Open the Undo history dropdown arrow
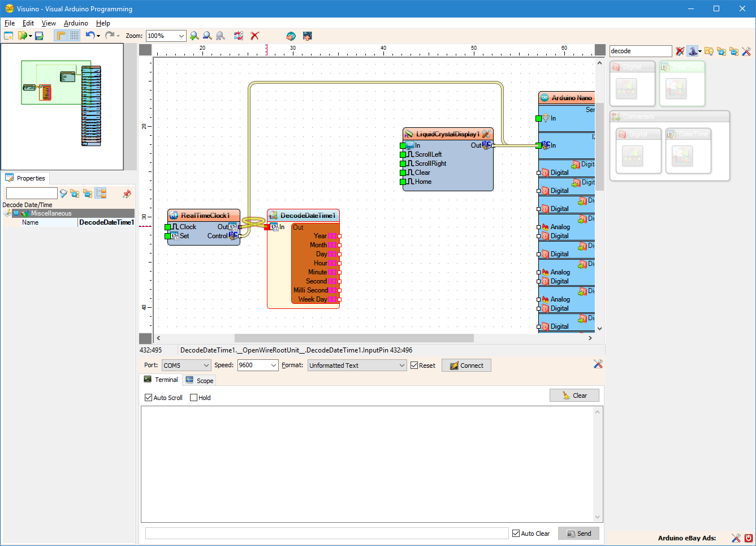The width and height of the screenshot is (756, 546). (98, 36)
